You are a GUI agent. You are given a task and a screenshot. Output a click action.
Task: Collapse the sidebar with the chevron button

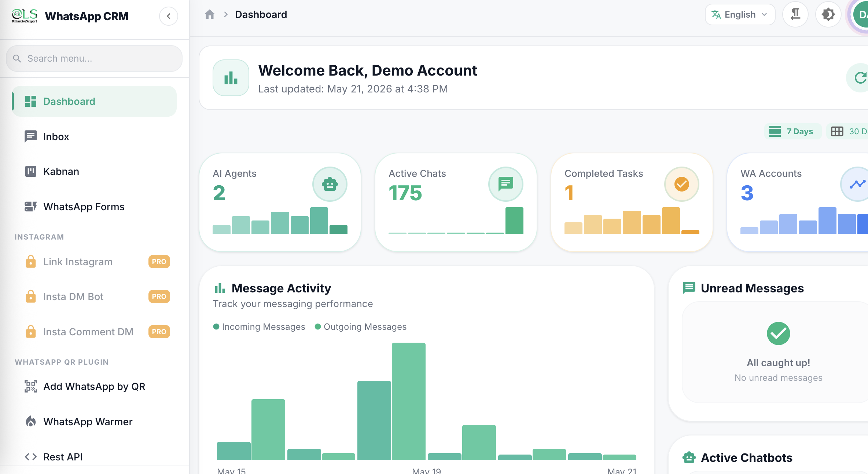pyautogui.click(x=169, y=16)
